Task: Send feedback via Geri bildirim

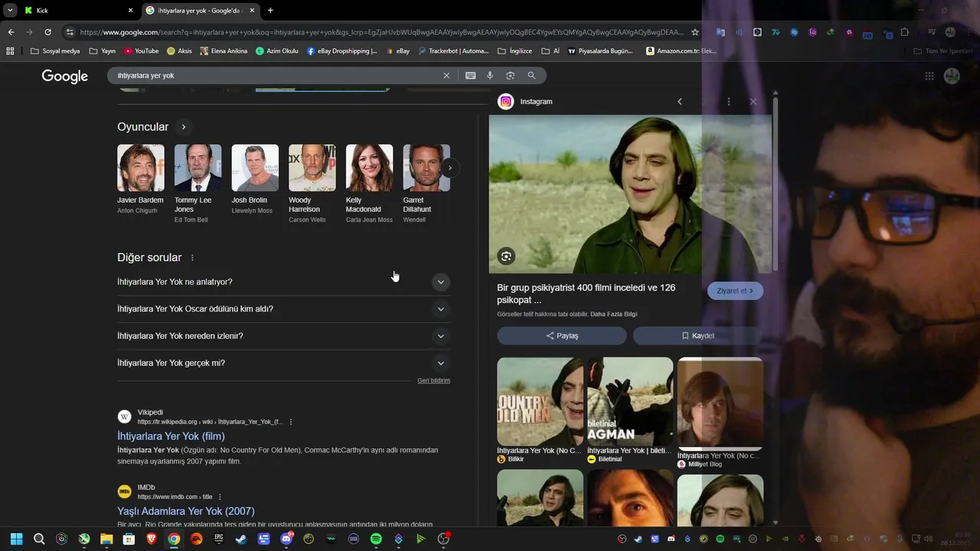Action: point(433,380)
